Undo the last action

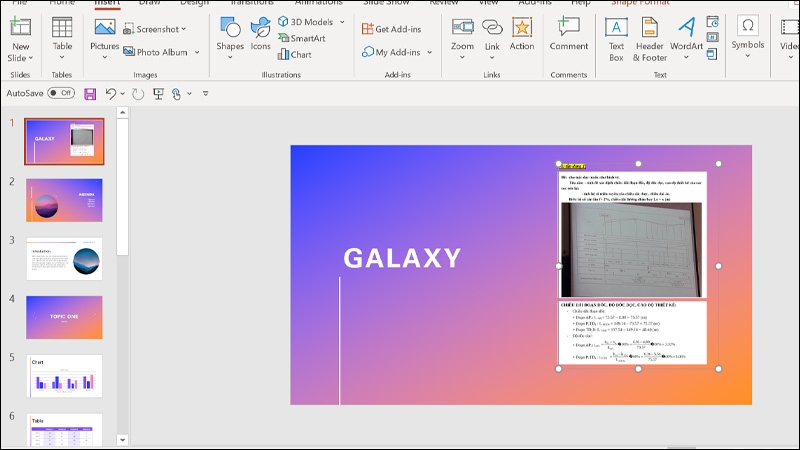(110, 93)
